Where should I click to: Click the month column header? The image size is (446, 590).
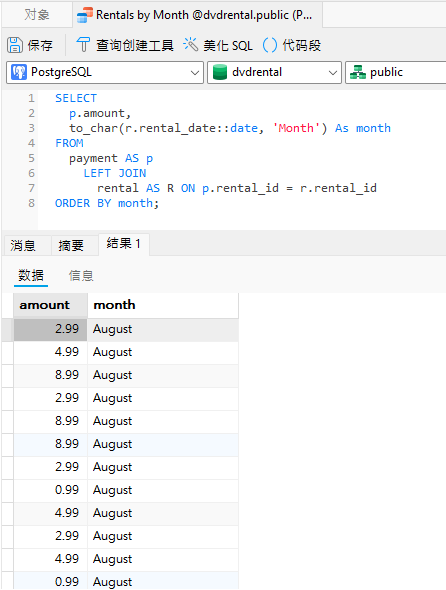pos(163,305)
